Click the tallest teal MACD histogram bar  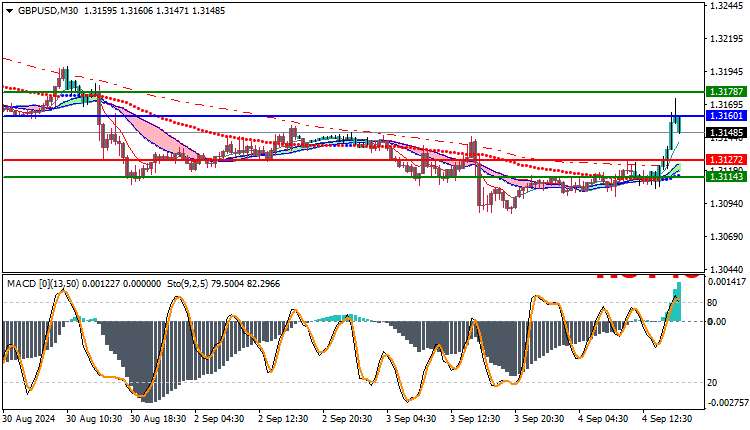tap(679, 301)
